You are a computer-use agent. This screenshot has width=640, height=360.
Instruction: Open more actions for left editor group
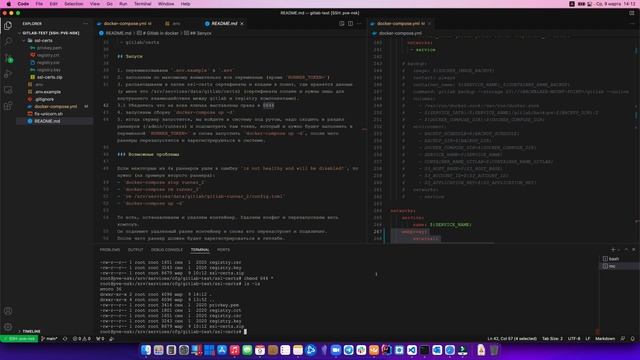pos(359,24)
